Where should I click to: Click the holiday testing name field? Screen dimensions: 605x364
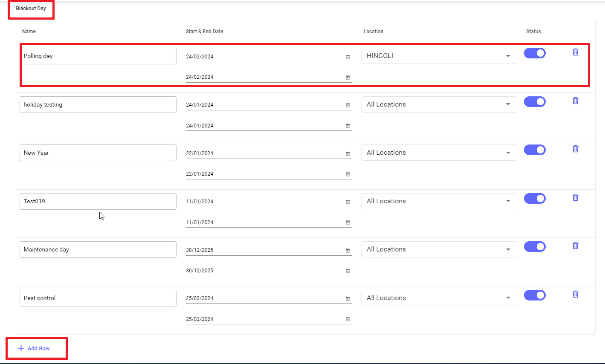point(98,104)
